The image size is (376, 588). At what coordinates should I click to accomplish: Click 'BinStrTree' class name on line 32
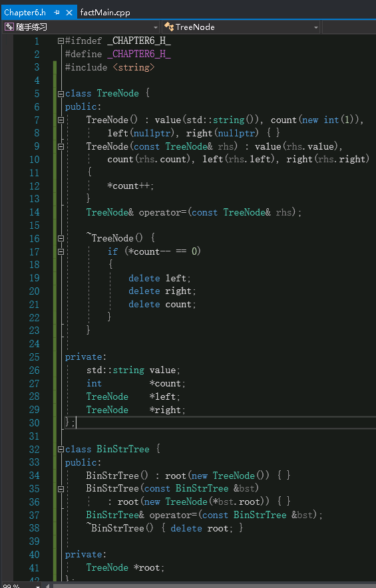click(123, 449)
